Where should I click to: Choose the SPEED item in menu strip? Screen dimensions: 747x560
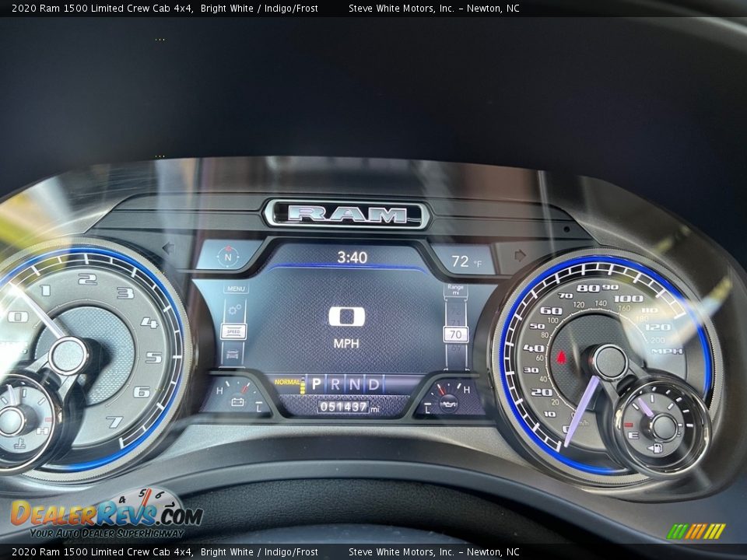pos(233,331)
